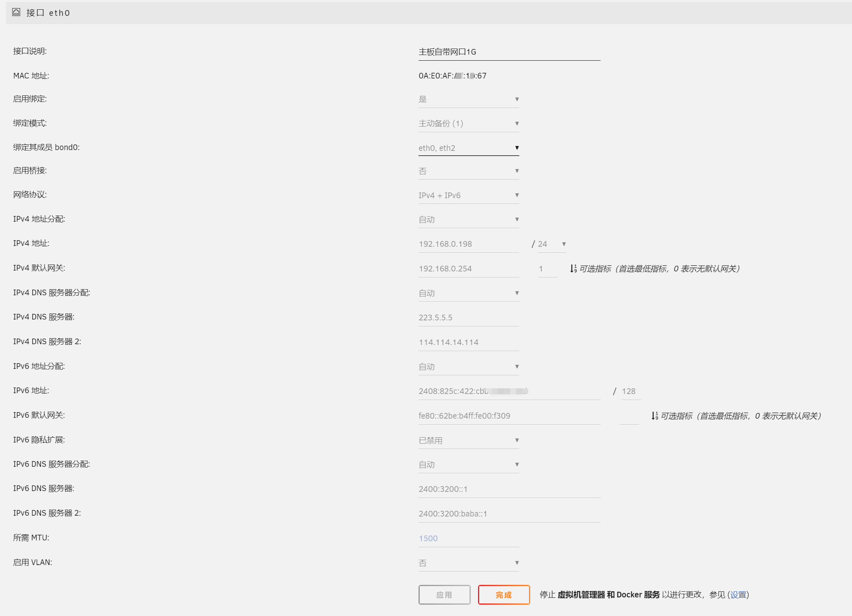Open the IPv4 地址分配 dropdown
This screenshot has height=616, width=852.
469,220
